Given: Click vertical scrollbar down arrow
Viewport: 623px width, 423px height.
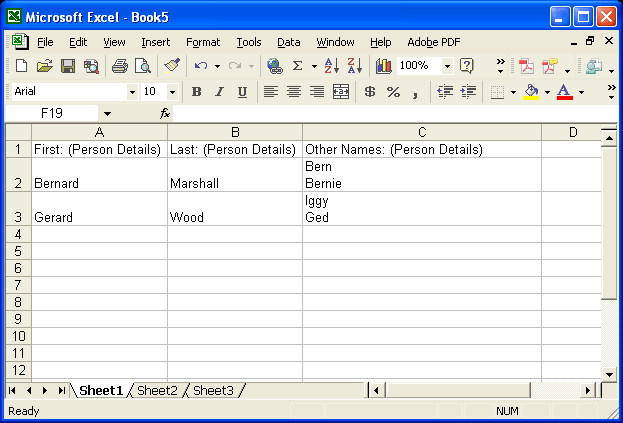Looking at the screenshot, I should (x=609, y=374).
